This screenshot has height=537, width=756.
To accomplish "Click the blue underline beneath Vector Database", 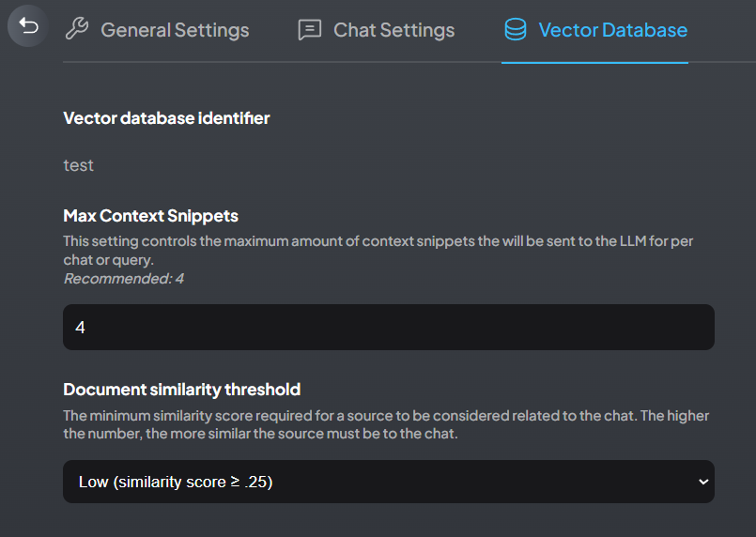I will tap(594, 62).
